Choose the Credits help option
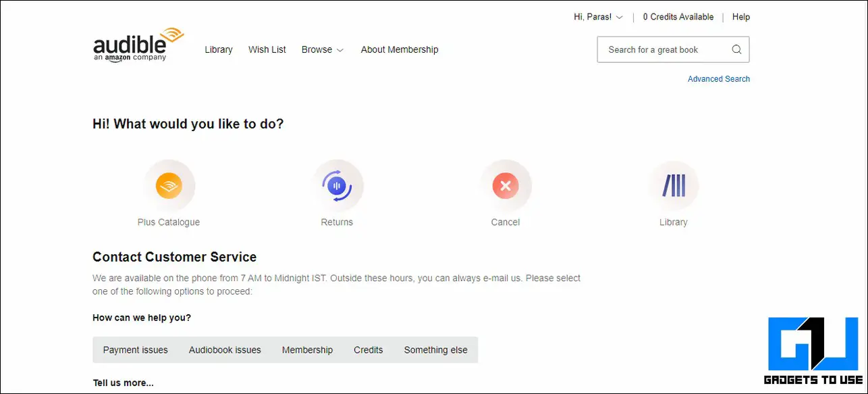 (x=369, y=350)
